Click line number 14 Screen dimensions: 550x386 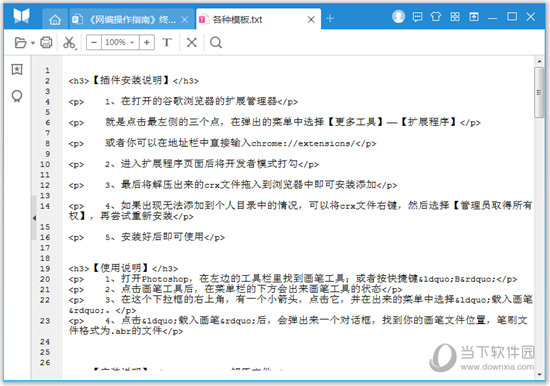(45, 206)
